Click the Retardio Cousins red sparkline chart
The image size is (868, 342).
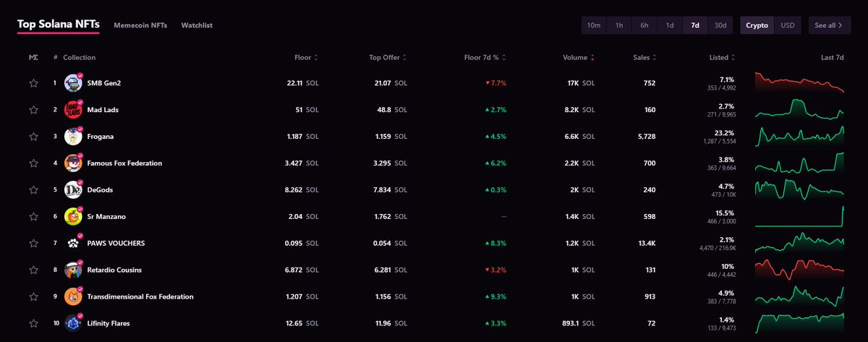(x=799, y=270)
